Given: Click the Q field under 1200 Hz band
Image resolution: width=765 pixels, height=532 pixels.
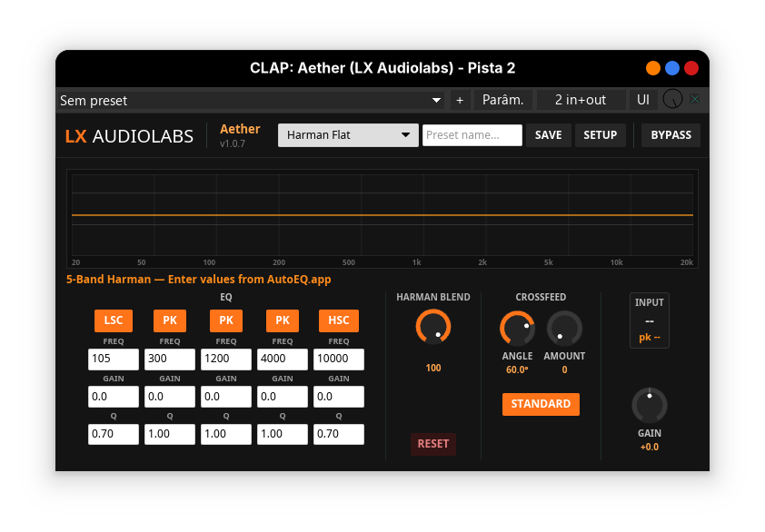Looking at the screenshot, I should coord(226,434).
